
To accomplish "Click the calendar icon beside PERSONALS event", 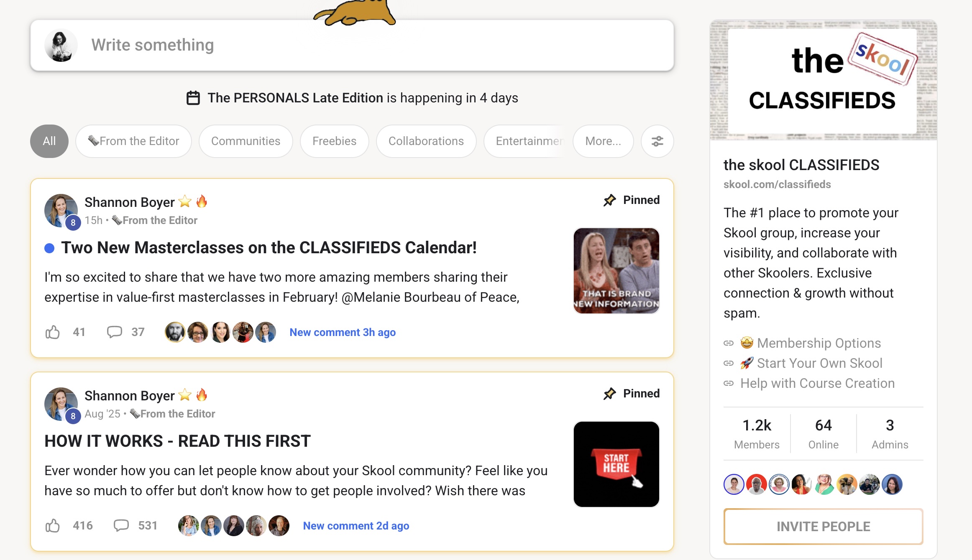I will (x=193, y=98).
